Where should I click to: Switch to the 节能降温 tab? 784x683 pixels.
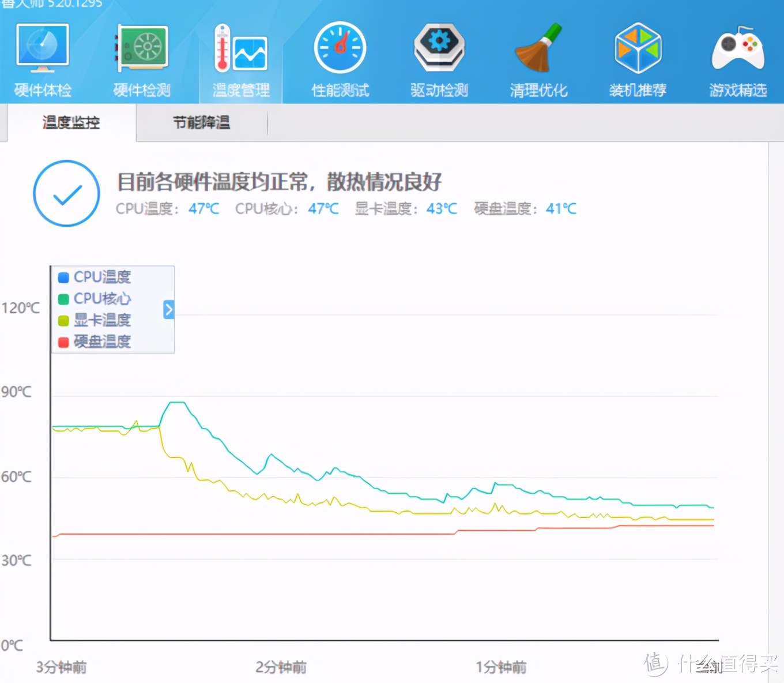(202, 122)
